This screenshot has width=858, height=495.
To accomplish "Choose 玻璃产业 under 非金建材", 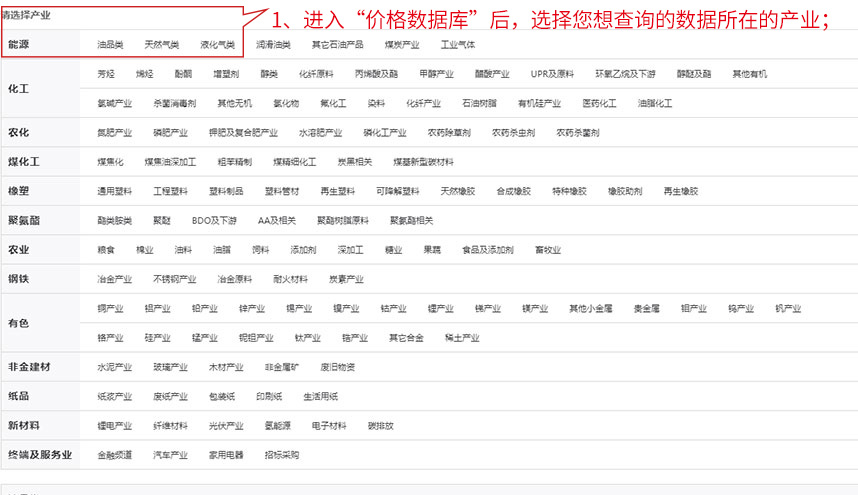I will (170, 367).
